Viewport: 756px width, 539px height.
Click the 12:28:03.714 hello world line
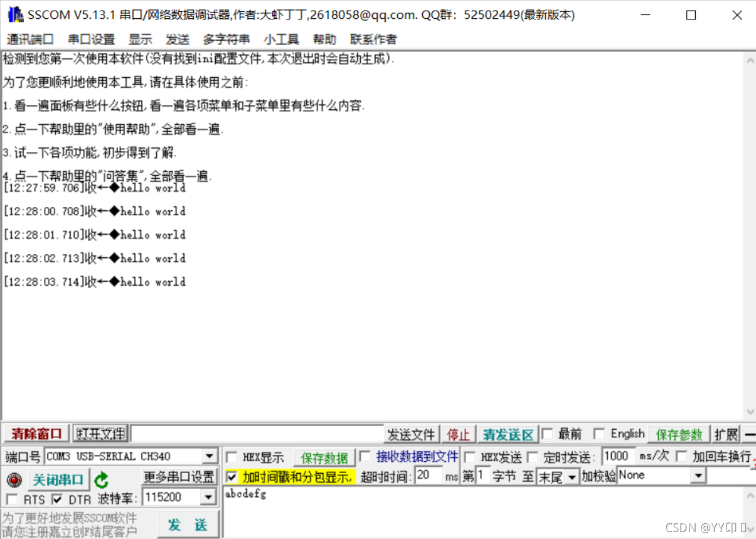[95, 282]
